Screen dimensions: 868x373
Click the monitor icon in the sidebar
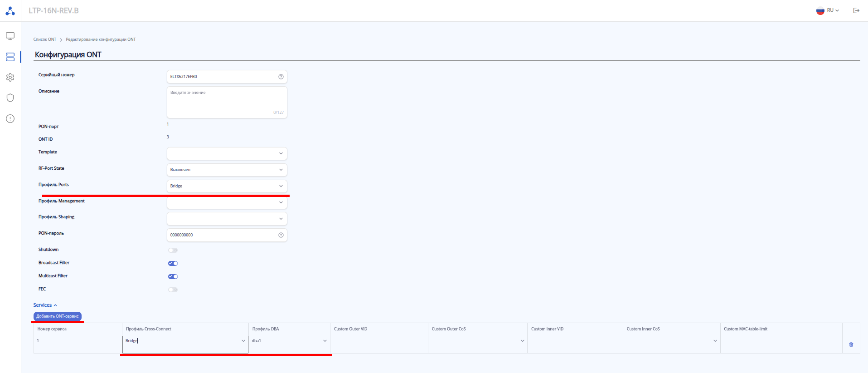tap(10, 36)
